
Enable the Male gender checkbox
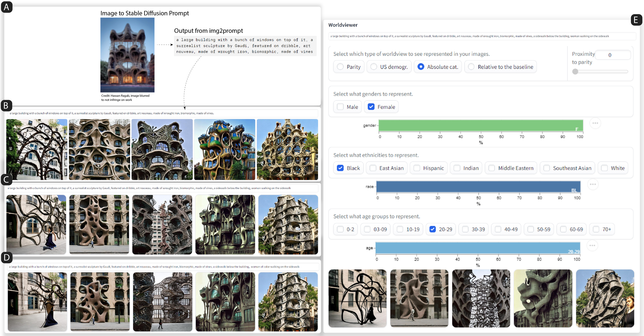tap(340, 107)
